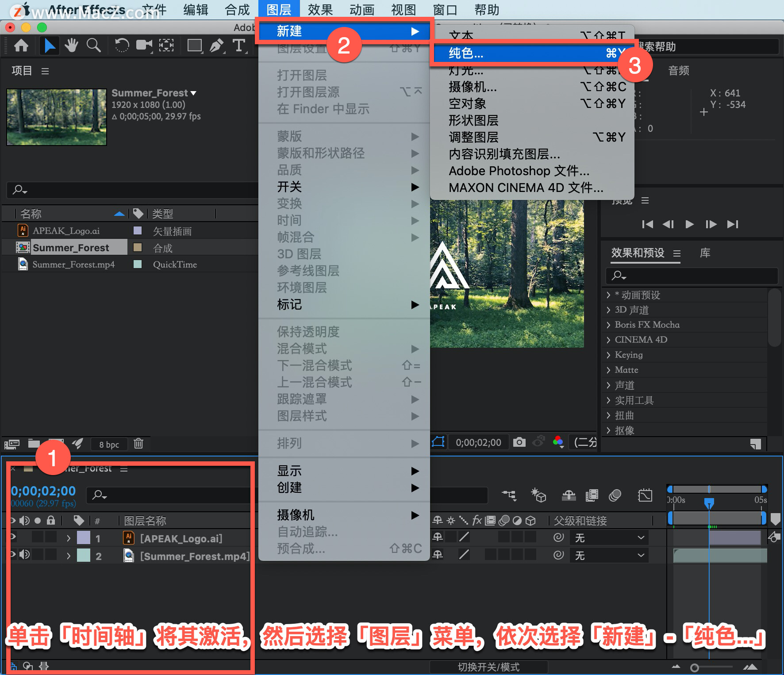Select the Zoom magnifier tool

click(93, 45)
